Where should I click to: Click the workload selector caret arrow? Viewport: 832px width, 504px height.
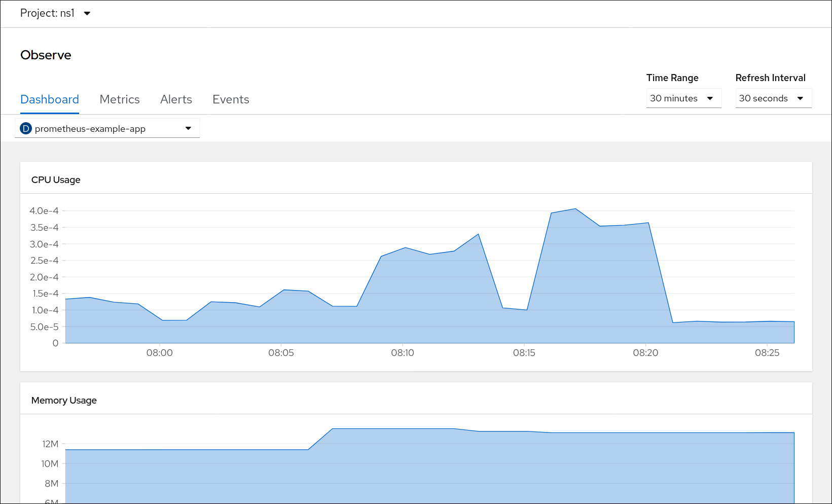click(x=188, y=128)
